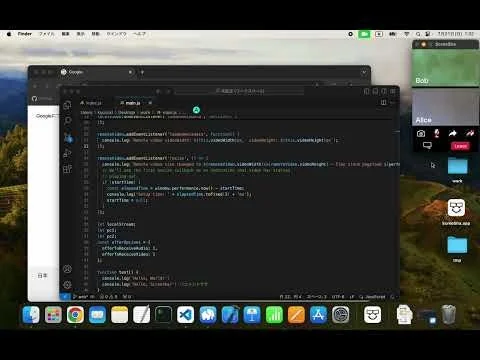Open Run and Debug view in VS Code

67,153
